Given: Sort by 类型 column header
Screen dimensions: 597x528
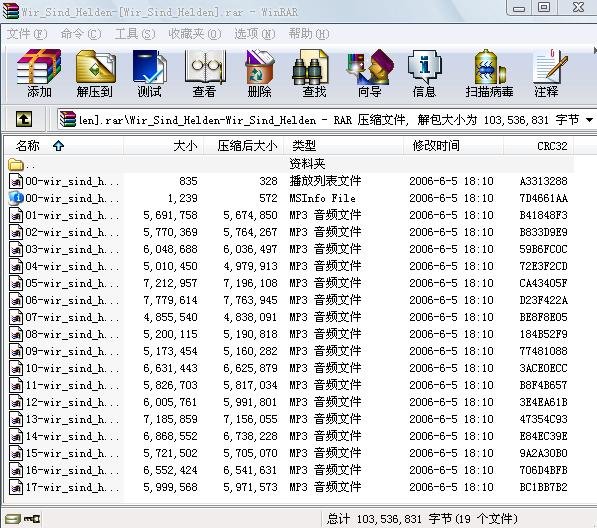Looking at the screenshot, I should point(343,145).
